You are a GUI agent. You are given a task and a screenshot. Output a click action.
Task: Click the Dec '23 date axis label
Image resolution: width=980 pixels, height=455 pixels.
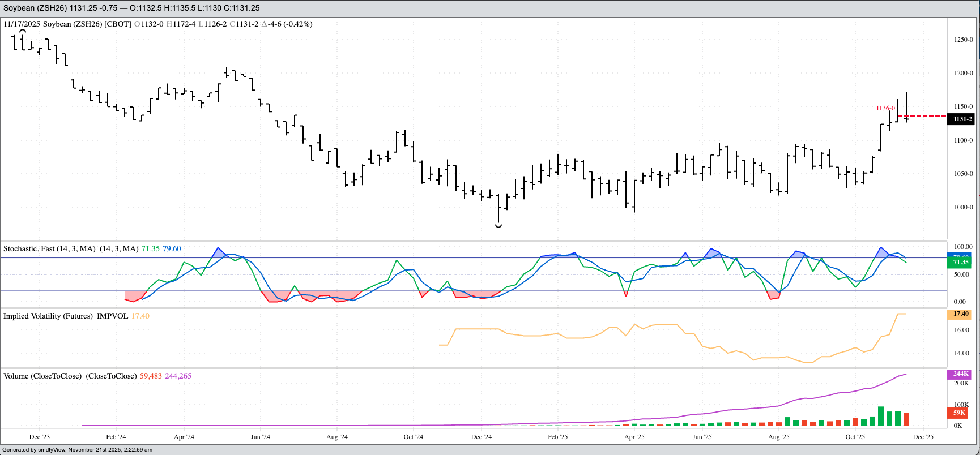click(x=39, y=437)
